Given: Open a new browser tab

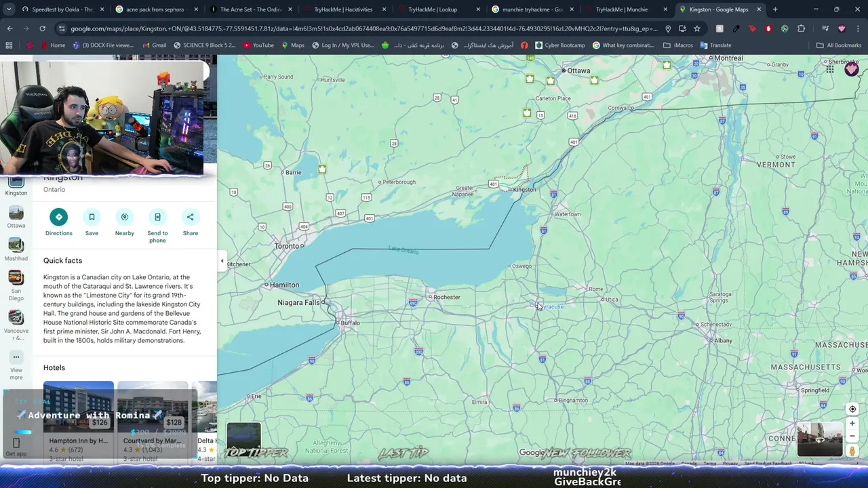Looking at the screenshot, I should 775,9.
